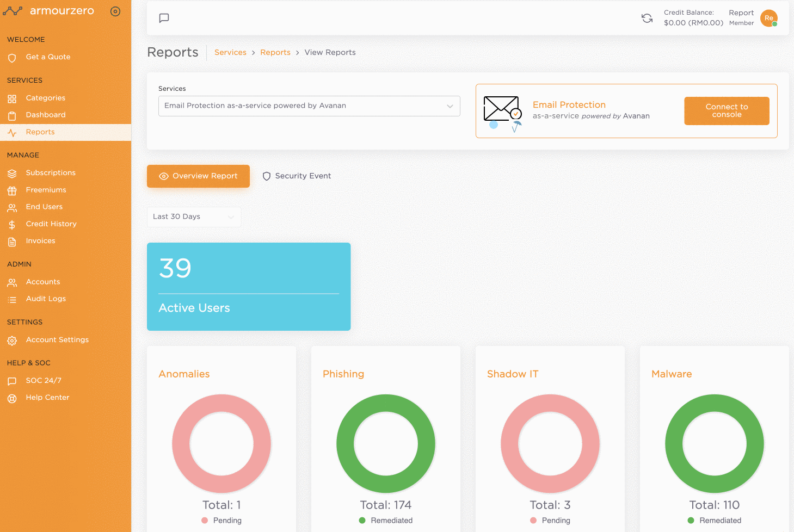Click the Subscriptions layers icon
The height and width of the screenshot is (532, 794).
tap(12, 174)
